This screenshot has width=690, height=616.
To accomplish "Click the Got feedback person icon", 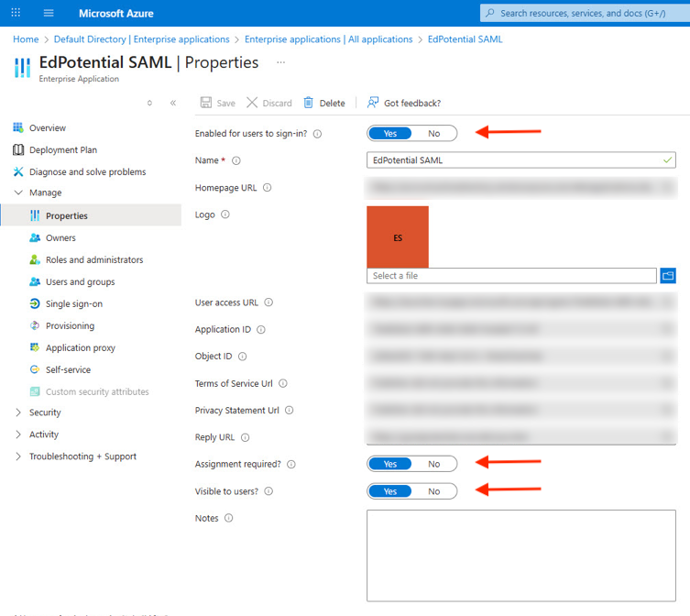I will [x=373, y=103].
